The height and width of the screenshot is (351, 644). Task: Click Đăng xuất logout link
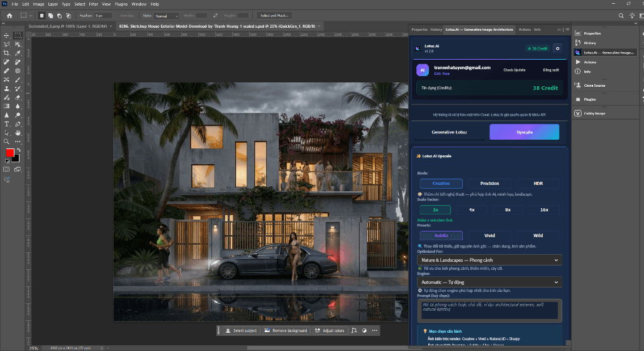click(x=551, y=70)
